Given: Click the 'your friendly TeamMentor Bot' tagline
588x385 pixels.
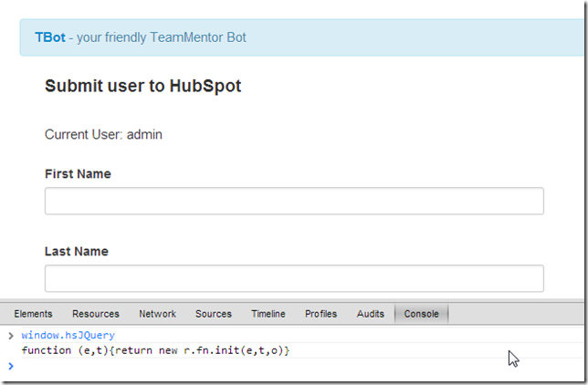Looking at the screenshot, I should 162,37.
